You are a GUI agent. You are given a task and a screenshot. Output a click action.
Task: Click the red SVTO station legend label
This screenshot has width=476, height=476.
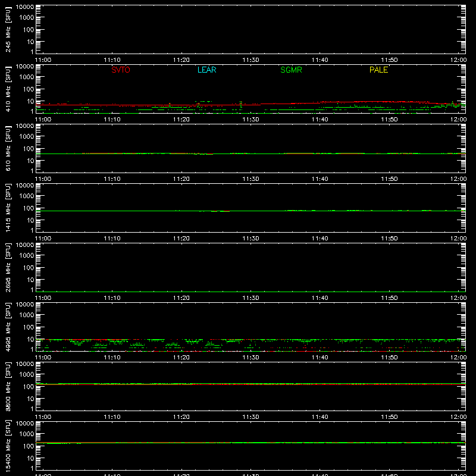click(x=121, y=70)
